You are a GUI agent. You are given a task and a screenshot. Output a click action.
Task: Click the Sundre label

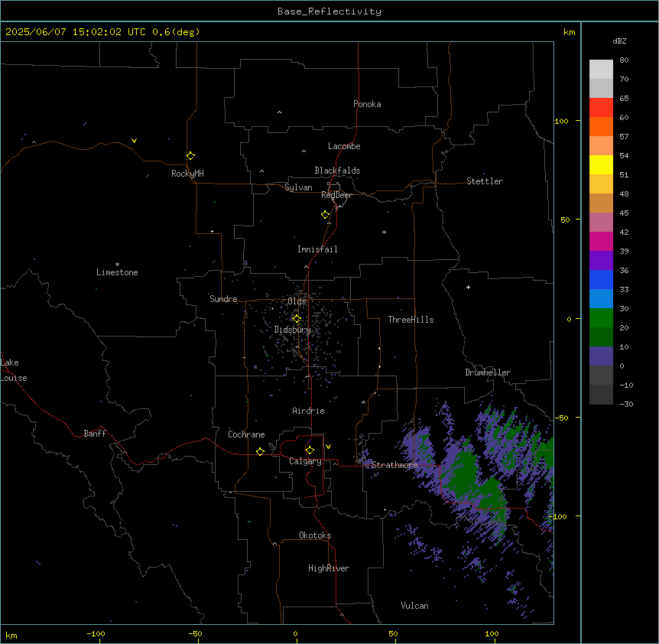pos(223,299)
